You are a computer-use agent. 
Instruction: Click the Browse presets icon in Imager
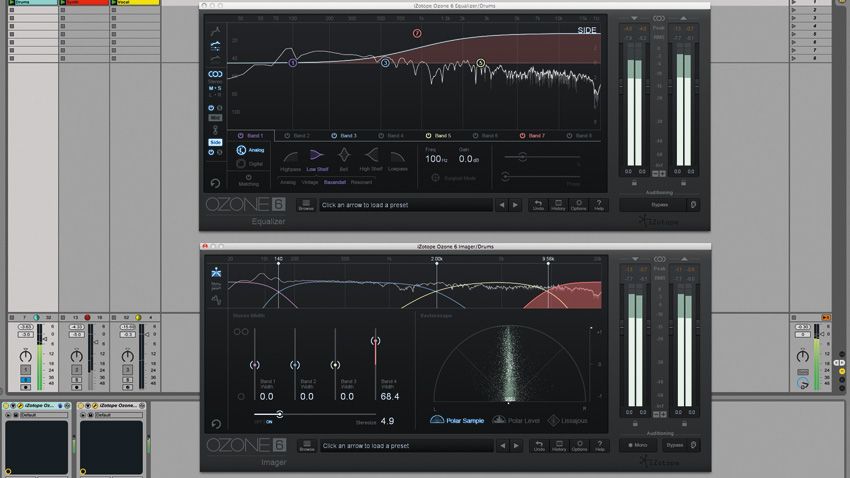(307, 445)
